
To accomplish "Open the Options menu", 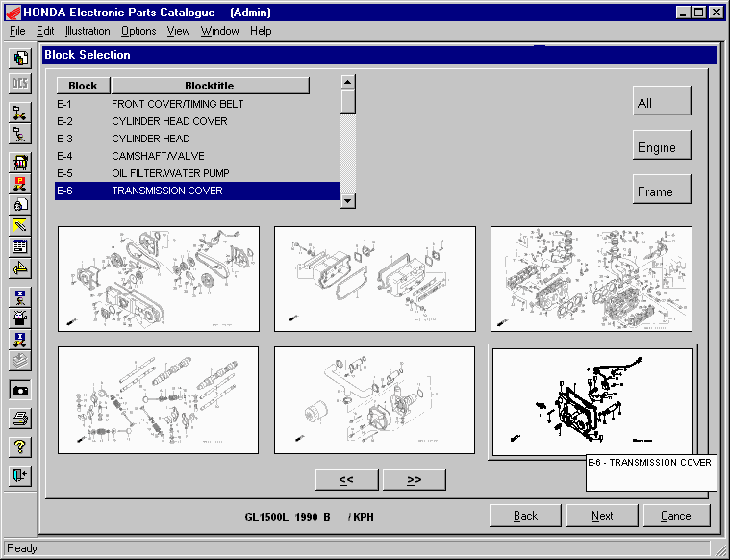I will 138,31.
